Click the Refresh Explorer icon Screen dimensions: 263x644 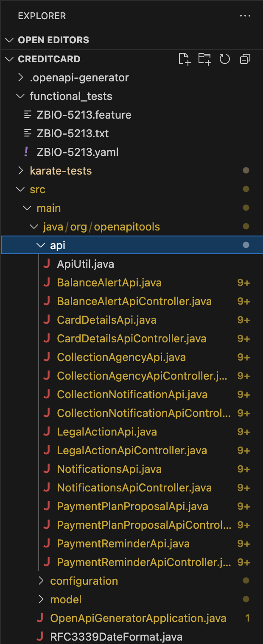pos(225,59)
